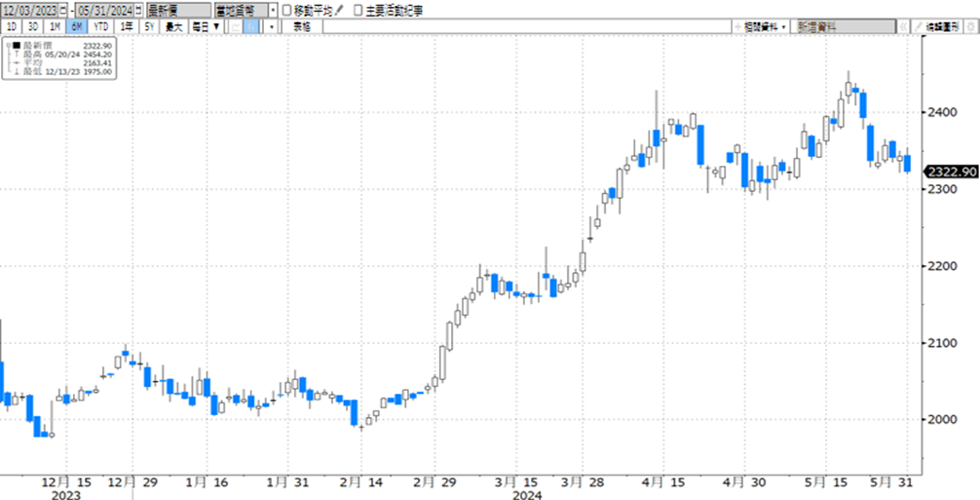Select the 3D range tab
The height and width of the screenshot is (500, 980).
tap(33, 27)
